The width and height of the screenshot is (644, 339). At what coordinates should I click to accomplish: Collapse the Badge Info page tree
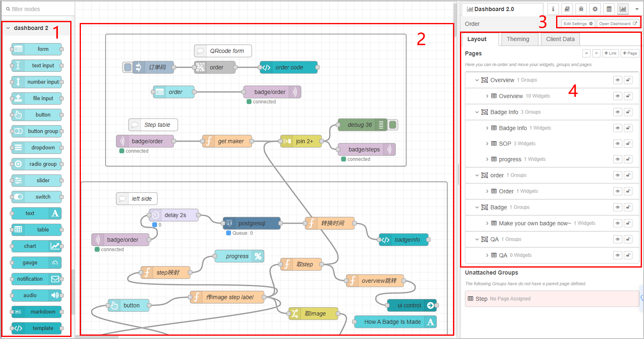477,112
